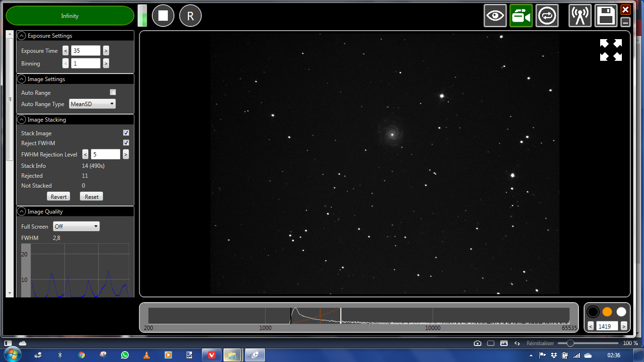The height and width of the screenshot is (362, 644).
Task: Select the orange midpoint circle
Action: tap(607, 312)
